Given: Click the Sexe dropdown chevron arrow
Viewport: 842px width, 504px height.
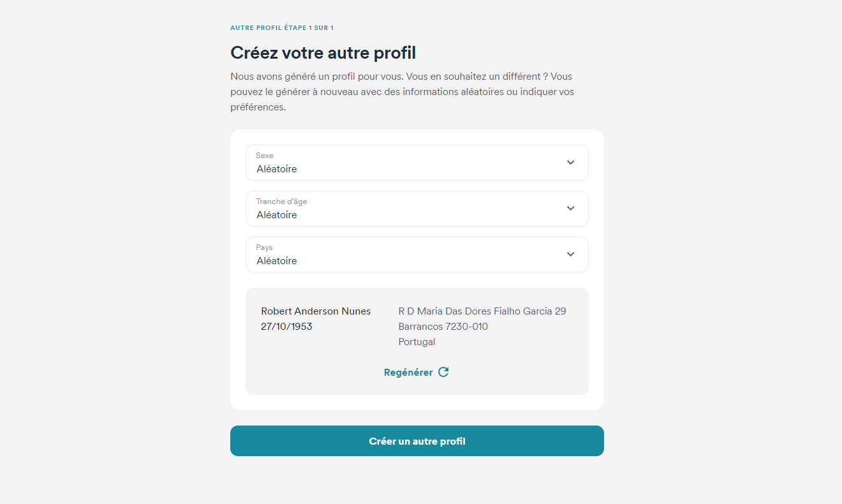Looking at the screenshot, I should [x=570, y=163].
